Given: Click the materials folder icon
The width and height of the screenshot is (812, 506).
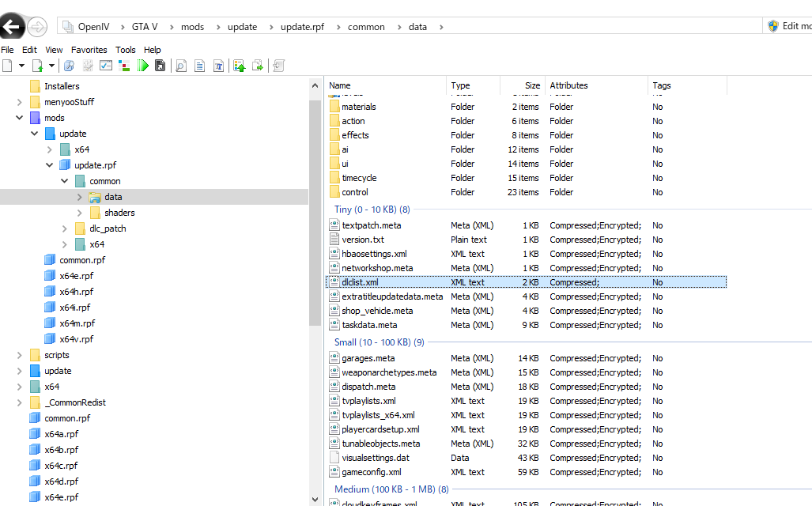Looking at the screenshot, I should pos(334,107).
